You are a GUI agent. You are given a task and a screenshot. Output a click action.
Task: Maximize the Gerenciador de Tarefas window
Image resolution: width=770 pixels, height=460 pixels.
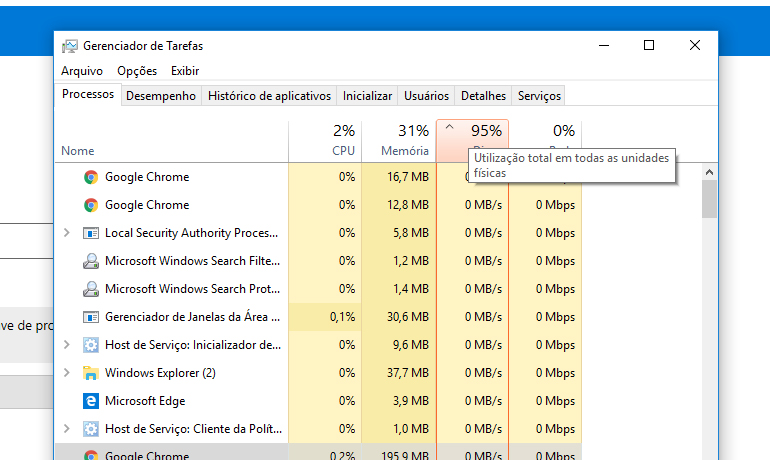(x=649, y=46)
